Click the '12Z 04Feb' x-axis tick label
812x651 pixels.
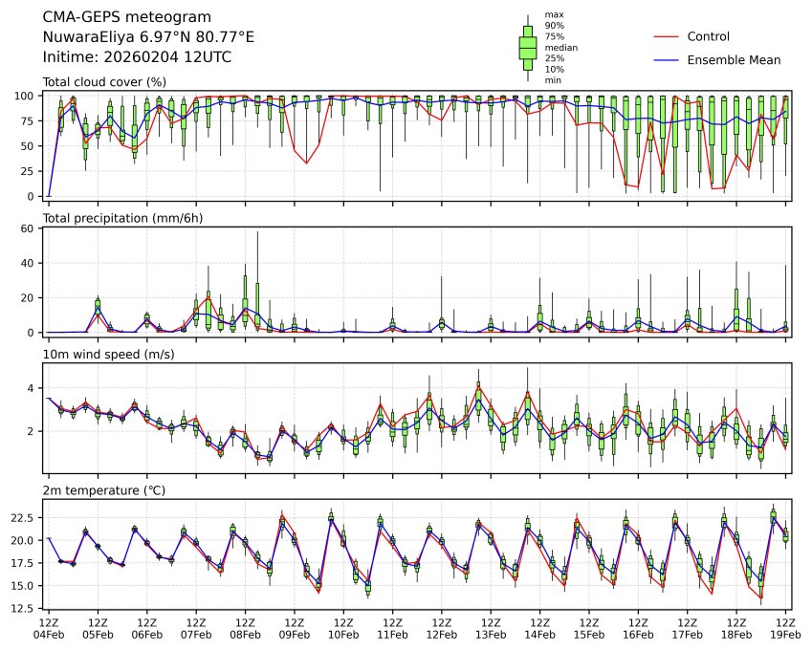pos(49,628)
